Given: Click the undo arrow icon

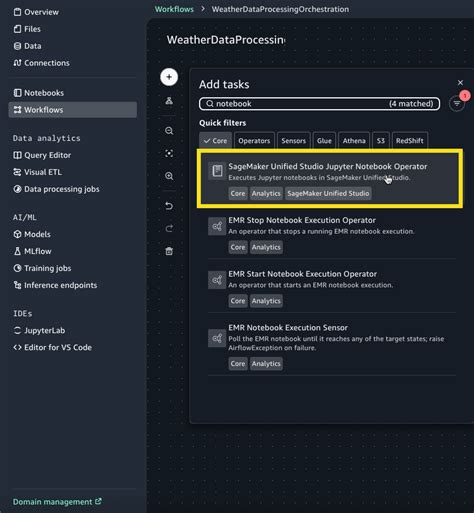Looking at the screenshot, I should click(169, 206).
